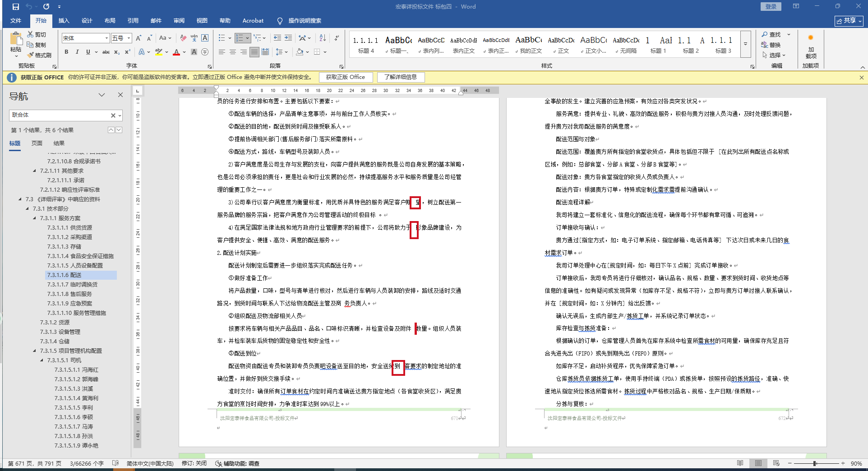Click the Save icon in the title bar

[16, 7]
